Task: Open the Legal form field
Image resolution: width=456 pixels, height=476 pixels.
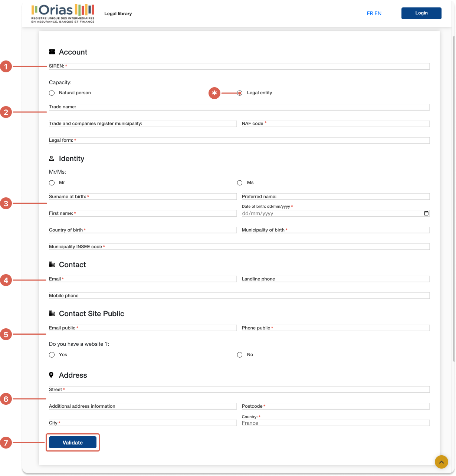Action: coord(239,140)
